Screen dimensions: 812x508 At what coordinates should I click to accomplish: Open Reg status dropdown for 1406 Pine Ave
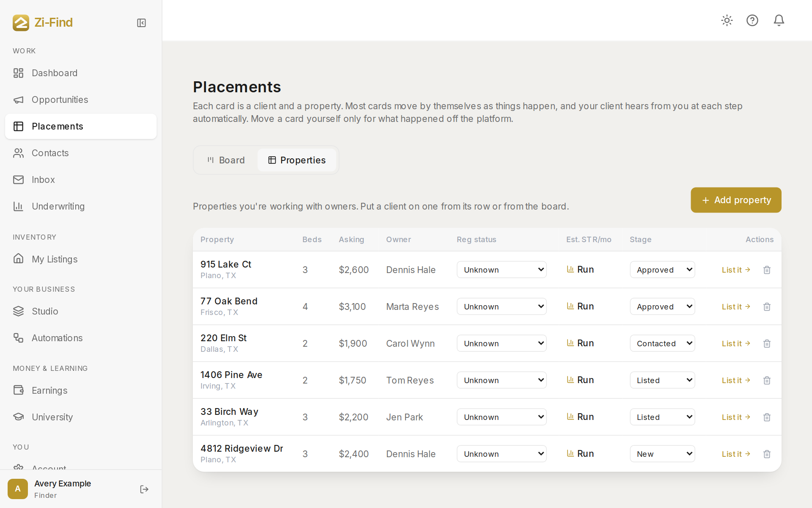502,380
